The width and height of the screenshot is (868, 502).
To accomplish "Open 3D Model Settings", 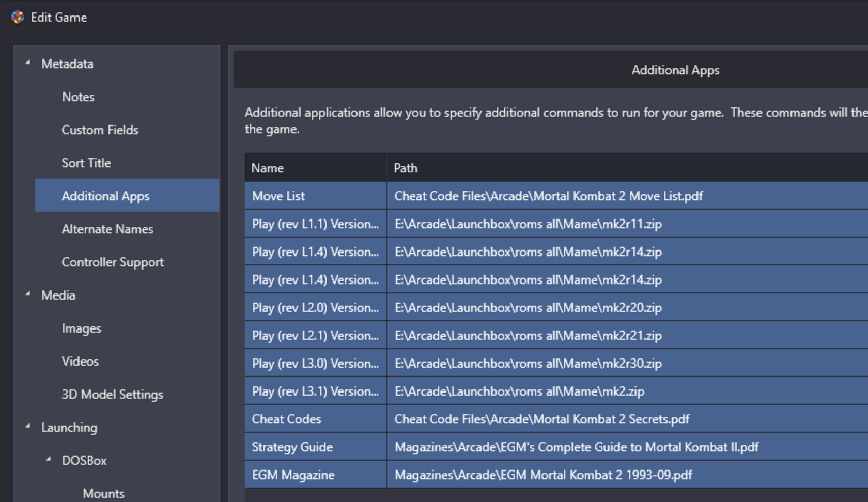I will coord(112,395).
